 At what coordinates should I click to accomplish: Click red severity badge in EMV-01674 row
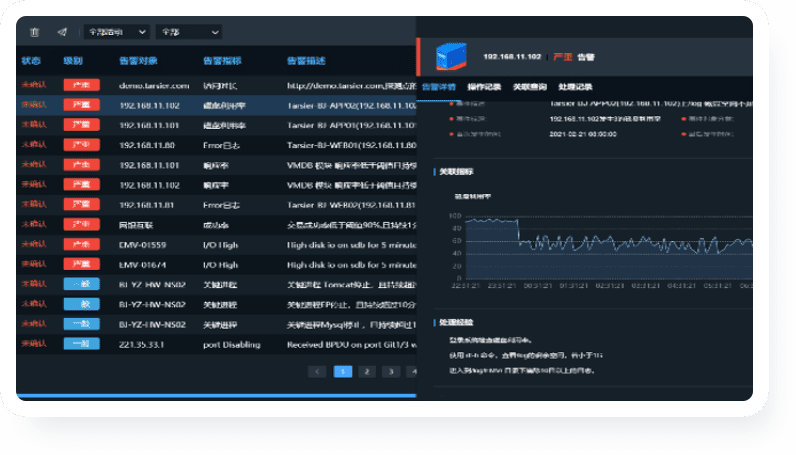[81, 265]
